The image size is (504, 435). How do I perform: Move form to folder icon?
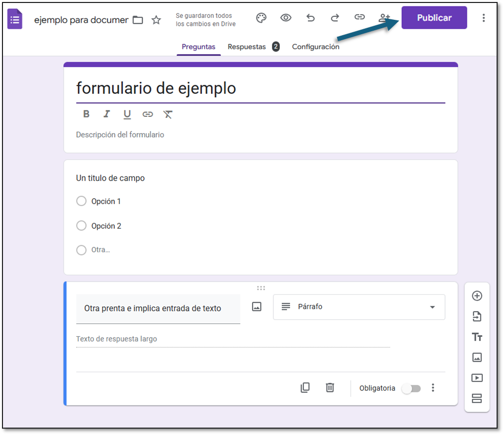click(x=138, y=20)
